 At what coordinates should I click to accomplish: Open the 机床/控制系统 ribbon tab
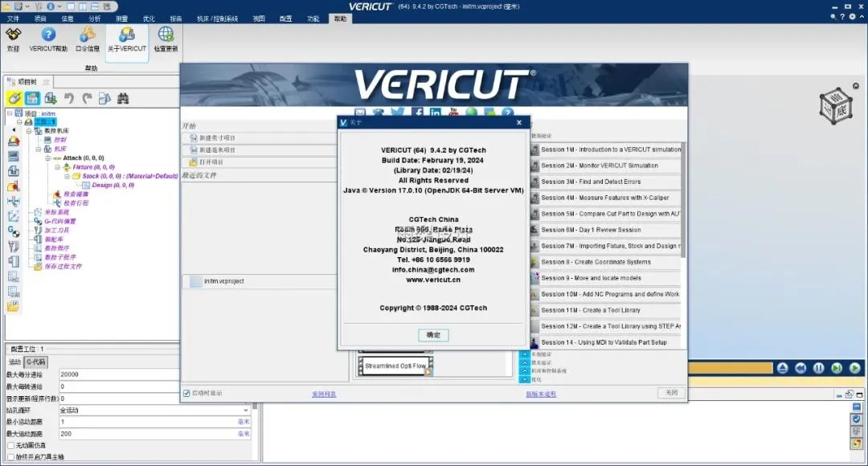click(x=217, y=18)
